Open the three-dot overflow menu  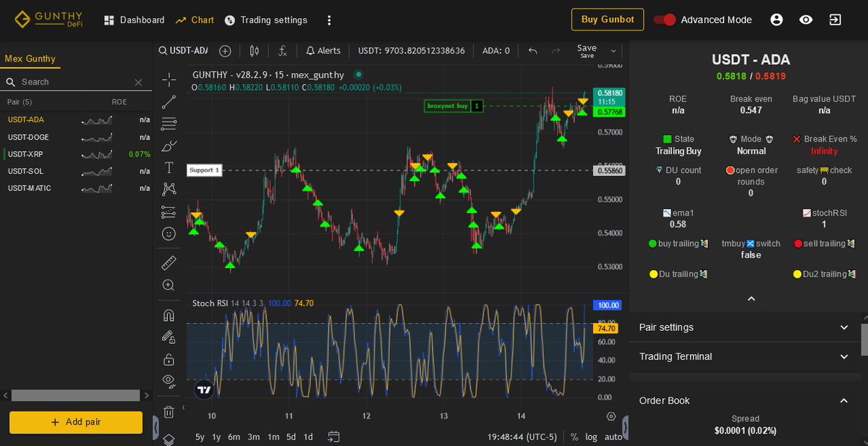coord(329,20)
